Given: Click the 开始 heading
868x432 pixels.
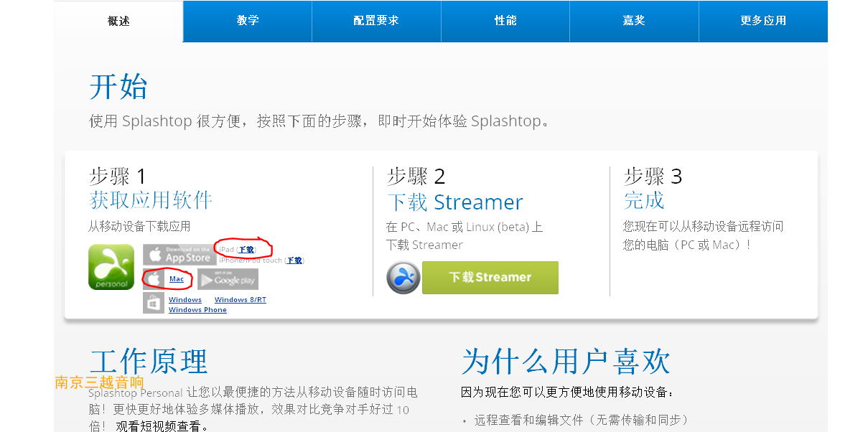Looking at the screenshot, I should (118, 87).
